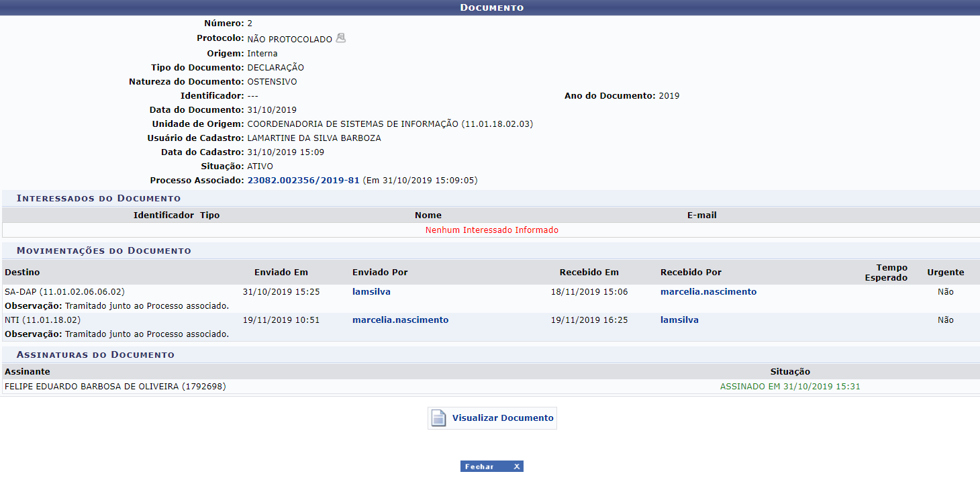
Task: Click OSTENSIVO document nature value
Action: tap(272, 82)
